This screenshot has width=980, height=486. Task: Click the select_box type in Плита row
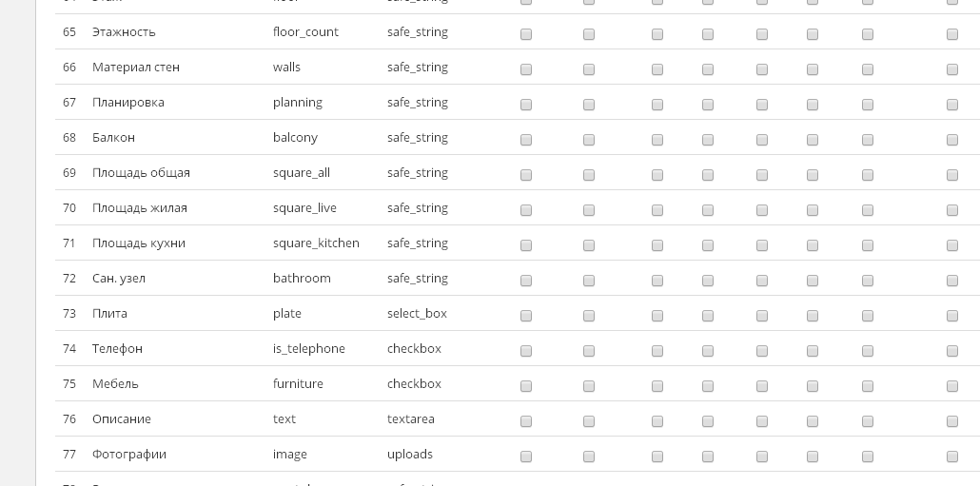click(x=417, y=314)
